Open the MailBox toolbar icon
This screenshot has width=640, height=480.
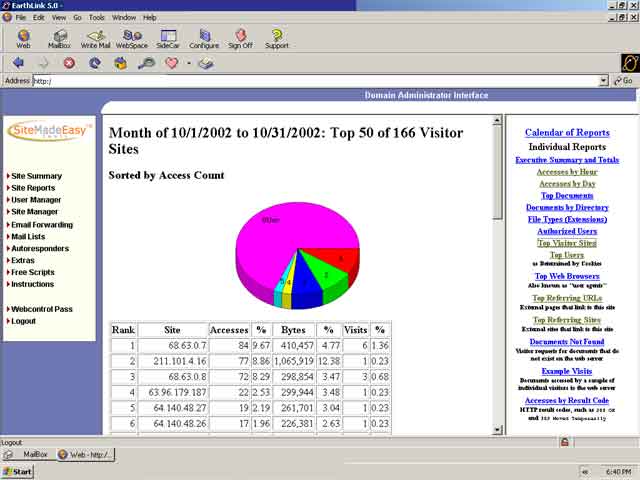[59, 39]
